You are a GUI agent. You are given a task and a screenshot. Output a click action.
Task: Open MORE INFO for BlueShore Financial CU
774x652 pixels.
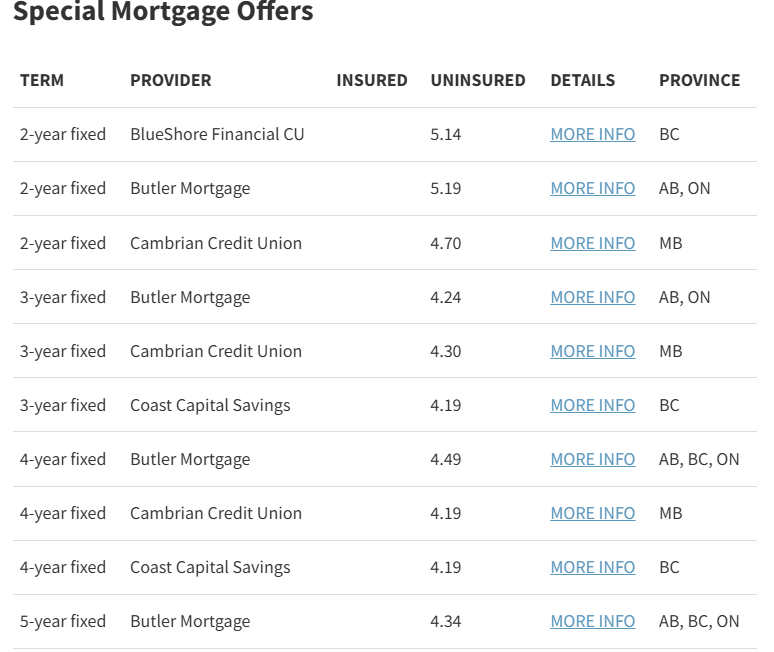pos(592,134)
